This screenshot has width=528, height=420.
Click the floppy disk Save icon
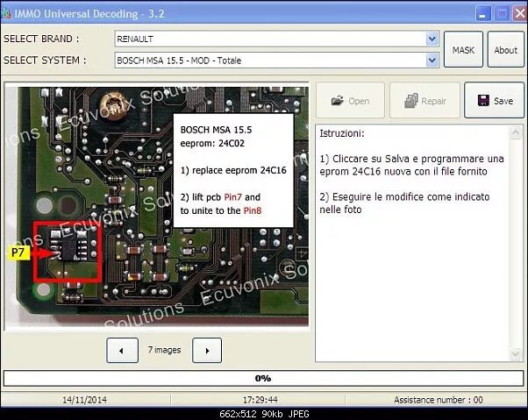pyautogui.click(x=483, y=100)
